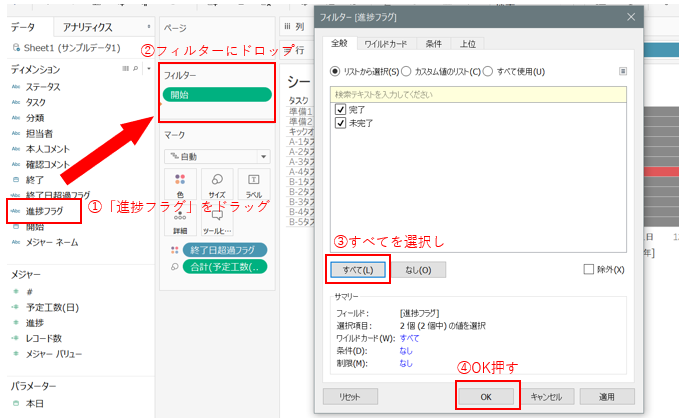Switch to the 全般 tab
This screenshot has width=685, height=418.
339,43
